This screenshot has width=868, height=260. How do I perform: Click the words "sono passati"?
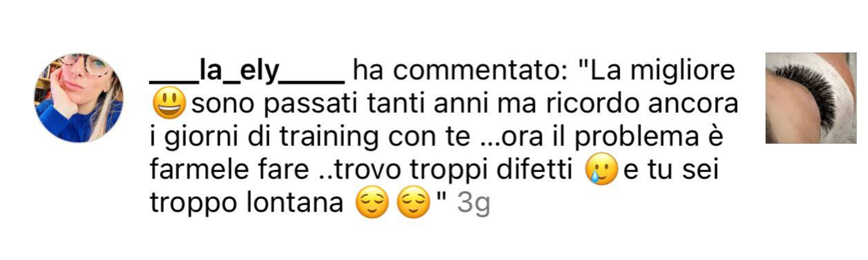[274, 104]
